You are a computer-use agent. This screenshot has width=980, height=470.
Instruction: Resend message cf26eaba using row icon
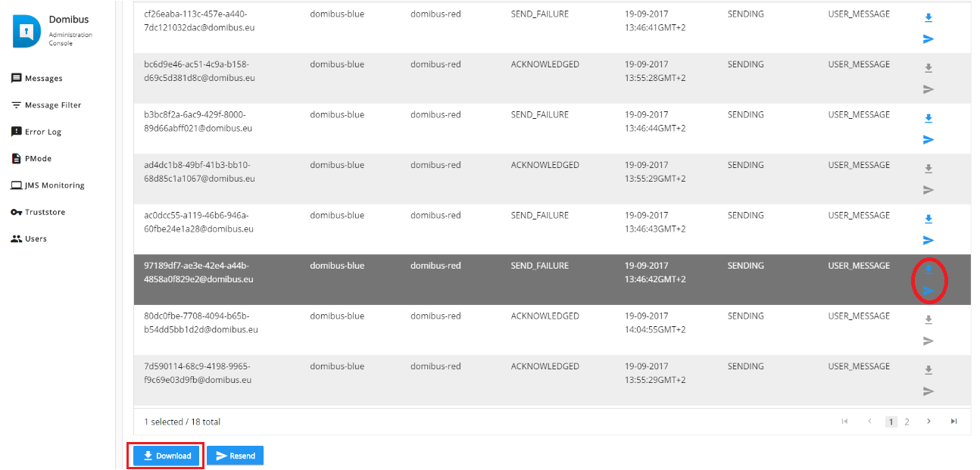(x=929, y=39)
